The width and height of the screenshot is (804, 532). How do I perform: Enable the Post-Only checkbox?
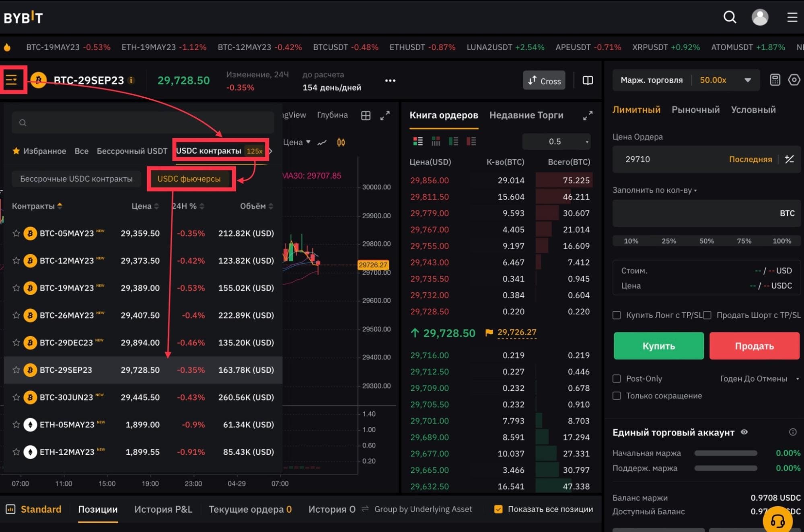pos(616,378)
